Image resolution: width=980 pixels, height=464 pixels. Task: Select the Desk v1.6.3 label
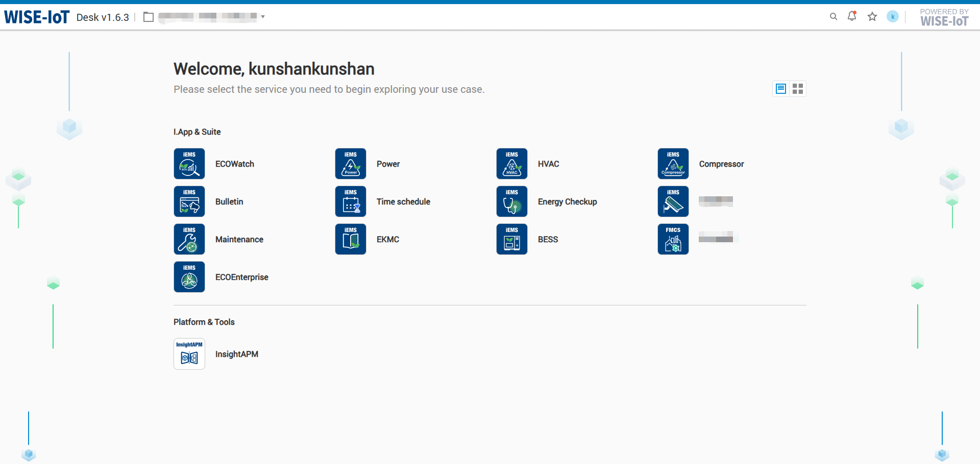click(x=102, y=17)
